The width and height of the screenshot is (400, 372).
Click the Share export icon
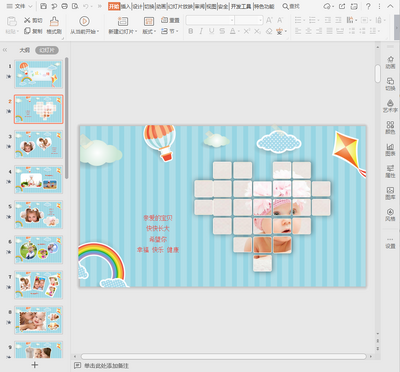[342, 6]
